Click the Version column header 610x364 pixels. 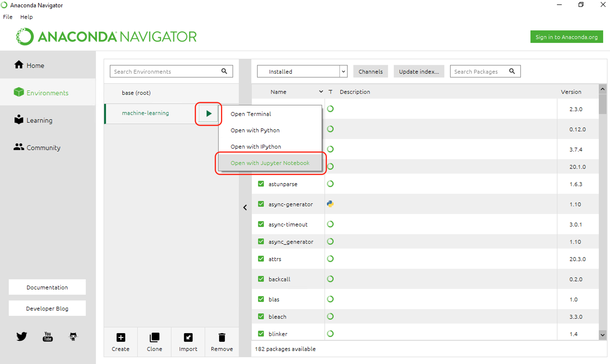571,92
